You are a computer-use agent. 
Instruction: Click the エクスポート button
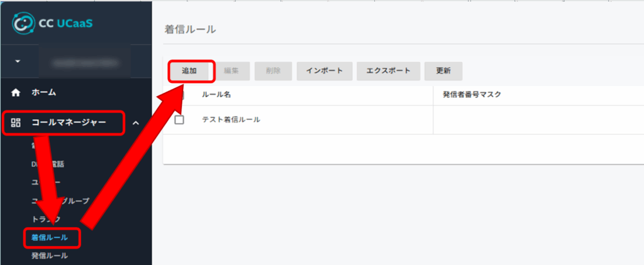tap(388, 71)
